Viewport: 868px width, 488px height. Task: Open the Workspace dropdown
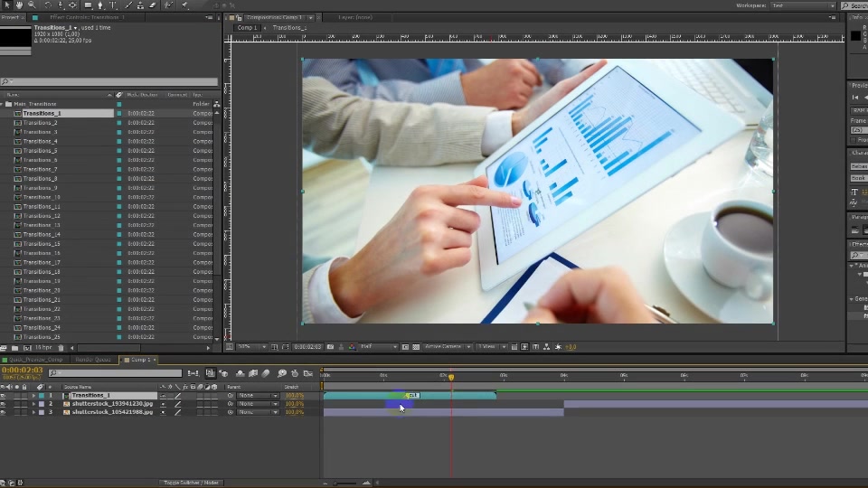pos(804,5)
